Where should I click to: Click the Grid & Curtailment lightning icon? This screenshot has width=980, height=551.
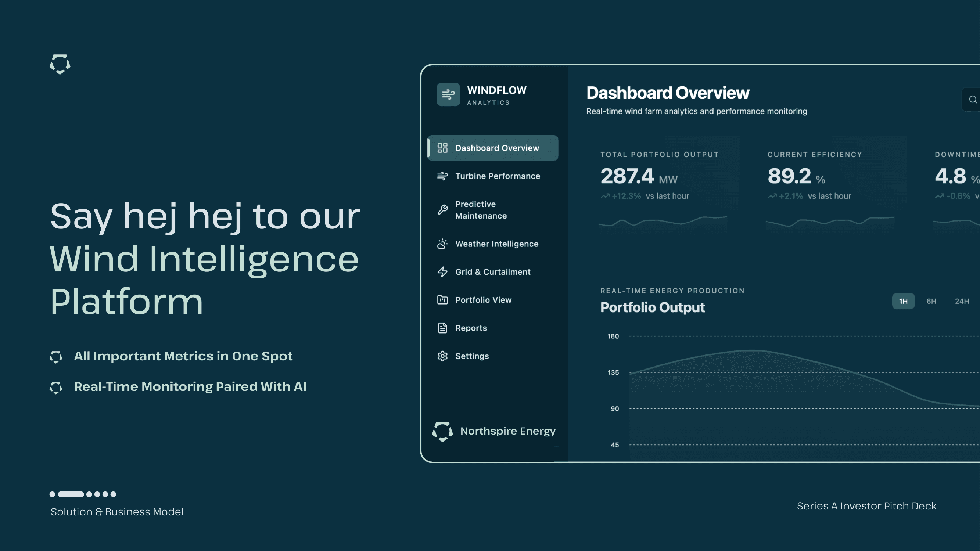(x=442, y=272)
